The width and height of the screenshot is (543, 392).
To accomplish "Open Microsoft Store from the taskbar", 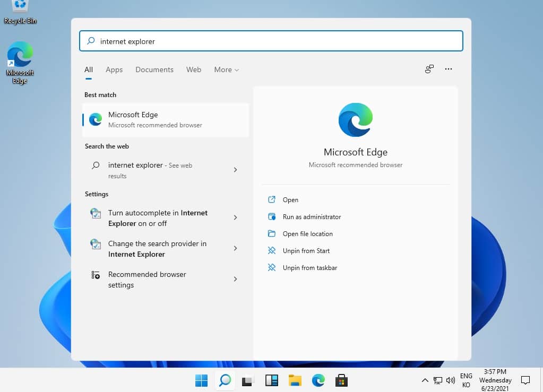I will coord(341,380).
